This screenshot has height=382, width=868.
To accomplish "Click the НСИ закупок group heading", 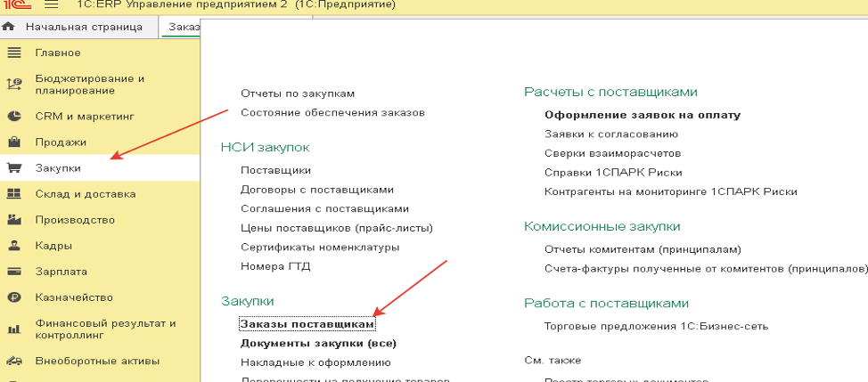I will pyautogui.click(x=265, y=147).
